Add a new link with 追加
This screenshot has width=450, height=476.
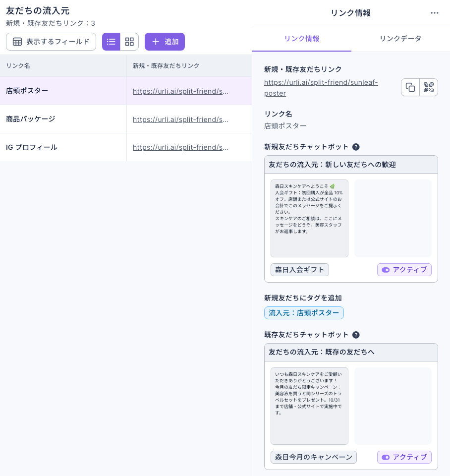pyautogui.click(x=165, y=42)
